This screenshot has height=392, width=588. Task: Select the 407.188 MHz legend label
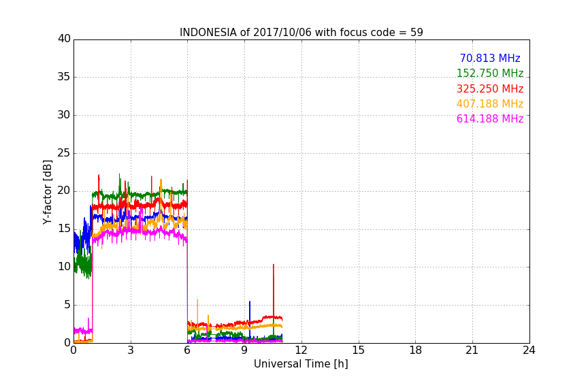(490, 104)
